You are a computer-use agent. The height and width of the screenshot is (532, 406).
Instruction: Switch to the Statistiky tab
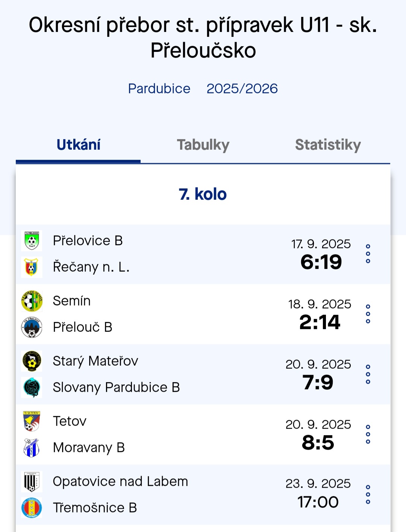pyautogui.click(x=328, y=145)
